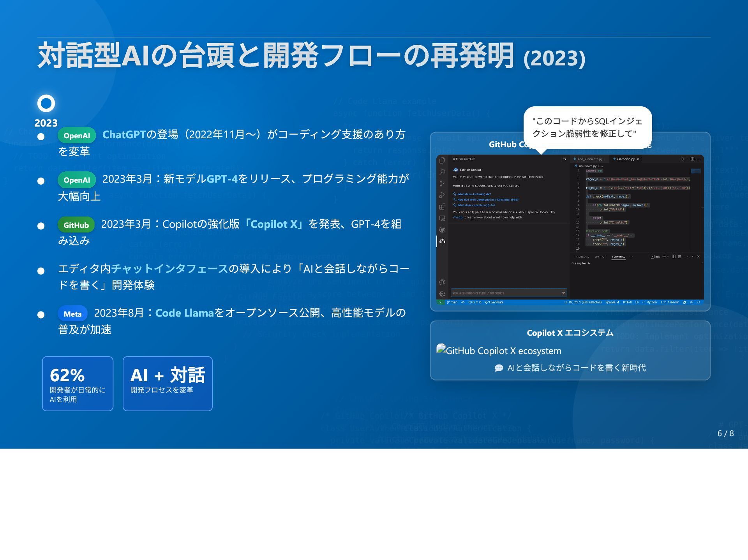Open the Remote Explorer icon in the activity bar
The height and width of the screenshot is (560, 748).
click(442, 218)
